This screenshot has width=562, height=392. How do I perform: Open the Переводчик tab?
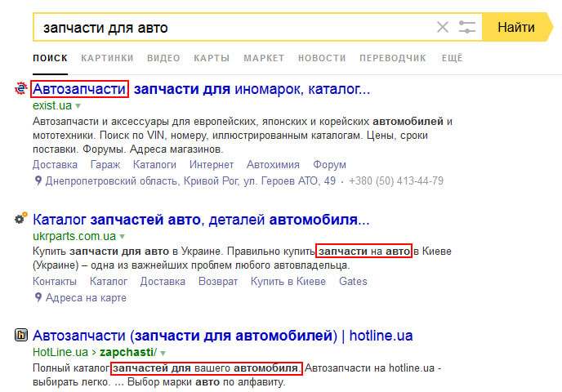[x=393, y=58]
